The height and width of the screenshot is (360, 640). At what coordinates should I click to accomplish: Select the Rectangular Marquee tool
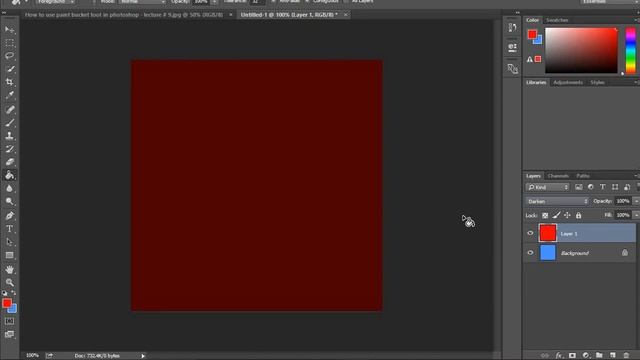(9, 43)
